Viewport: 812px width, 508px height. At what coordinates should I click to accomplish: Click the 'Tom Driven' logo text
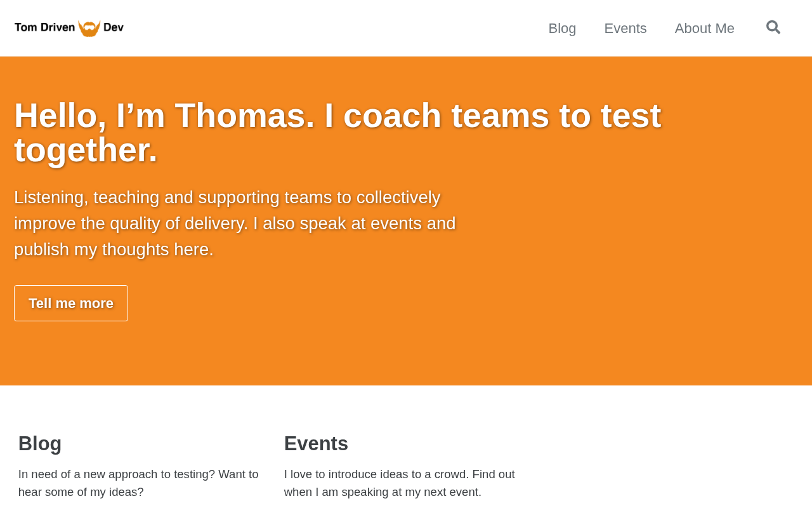44,27
